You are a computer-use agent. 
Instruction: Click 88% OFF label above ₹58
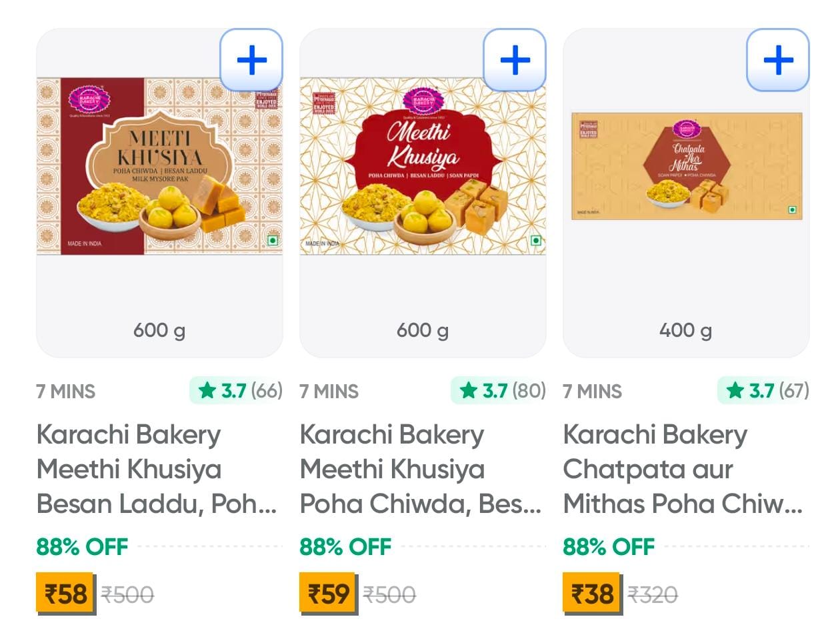coord(81,547)
